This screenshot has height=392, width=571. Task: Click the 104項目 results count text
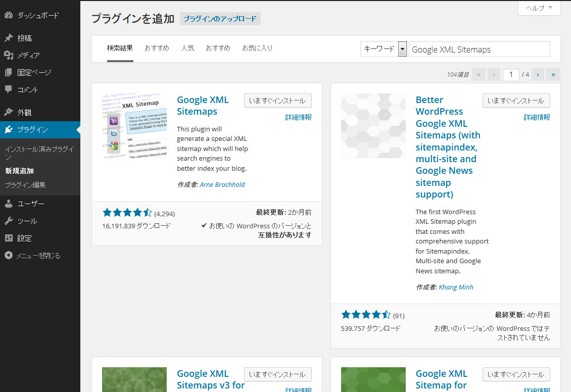point(458,75)
